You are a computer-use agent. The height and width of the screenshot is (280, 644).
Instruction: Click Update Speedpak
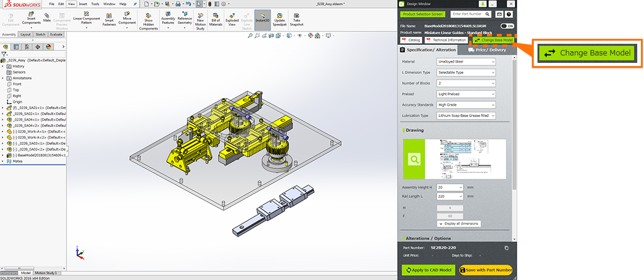[280, 19]
